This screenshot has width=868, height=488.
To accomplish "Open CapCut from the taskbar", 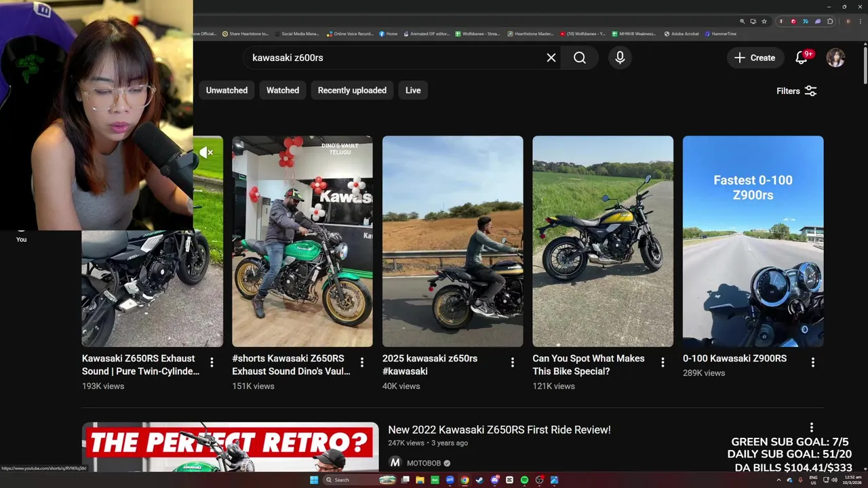I will click(509, 480).
